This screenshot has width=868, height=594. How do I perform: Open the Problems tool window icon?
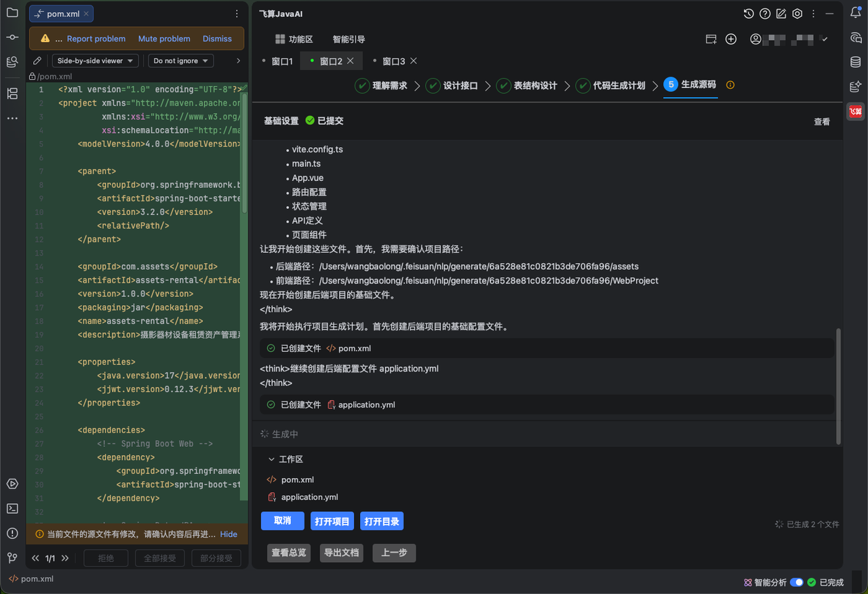click(12, 533)
